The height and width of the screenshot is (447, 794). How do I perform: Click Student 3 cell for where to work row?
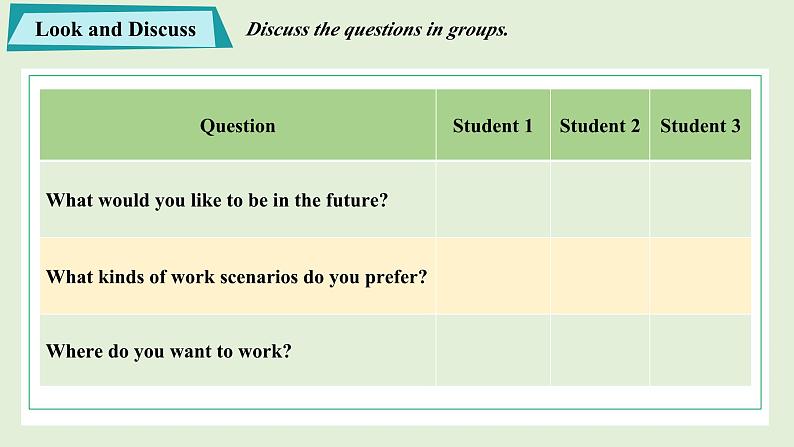[x=700, y=350]
